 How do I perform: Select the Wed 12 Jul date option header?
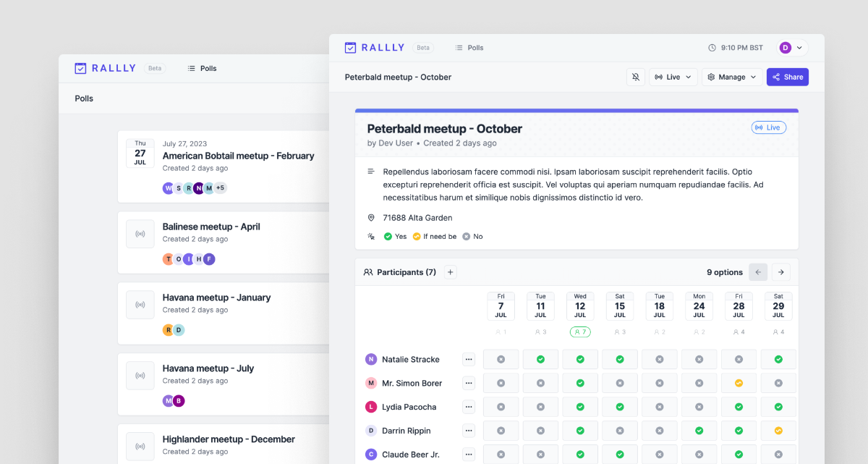coord(580,306)
